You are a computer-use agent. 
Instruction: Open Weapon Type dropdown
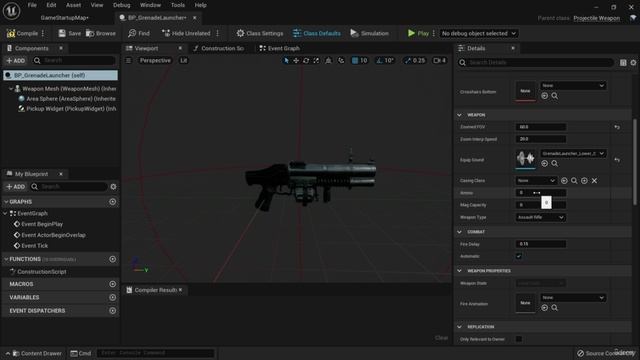(540, 217)
